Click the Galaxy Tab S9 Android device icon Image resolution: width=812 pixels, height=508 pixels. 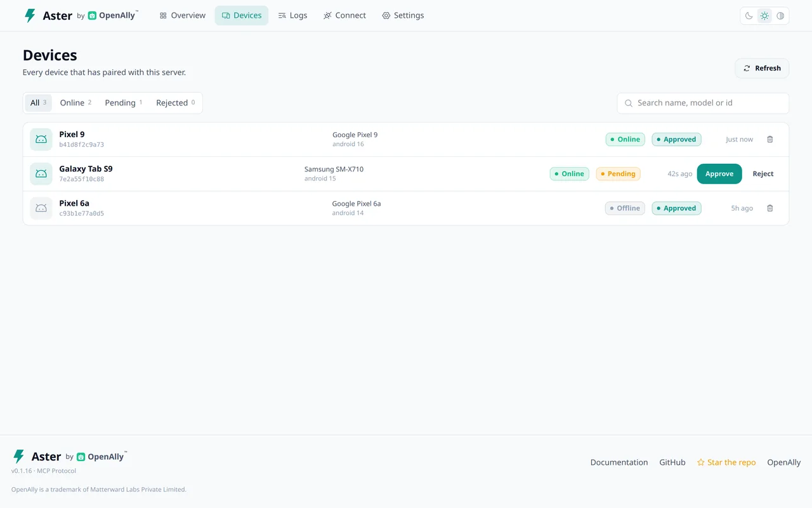coord(41,174)
